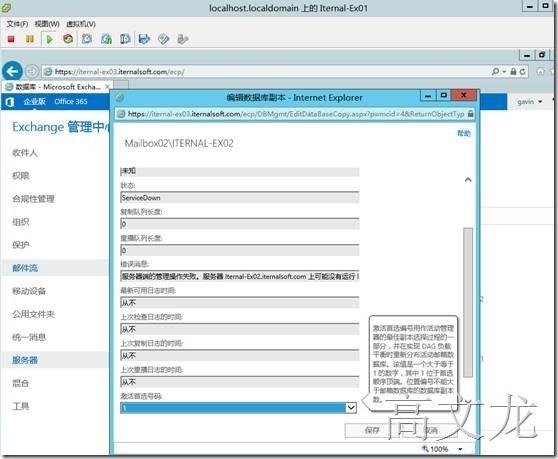Viewport: 558px width, 459px height.
Task: Click the red stop VM button
Action: click(11, 39)
